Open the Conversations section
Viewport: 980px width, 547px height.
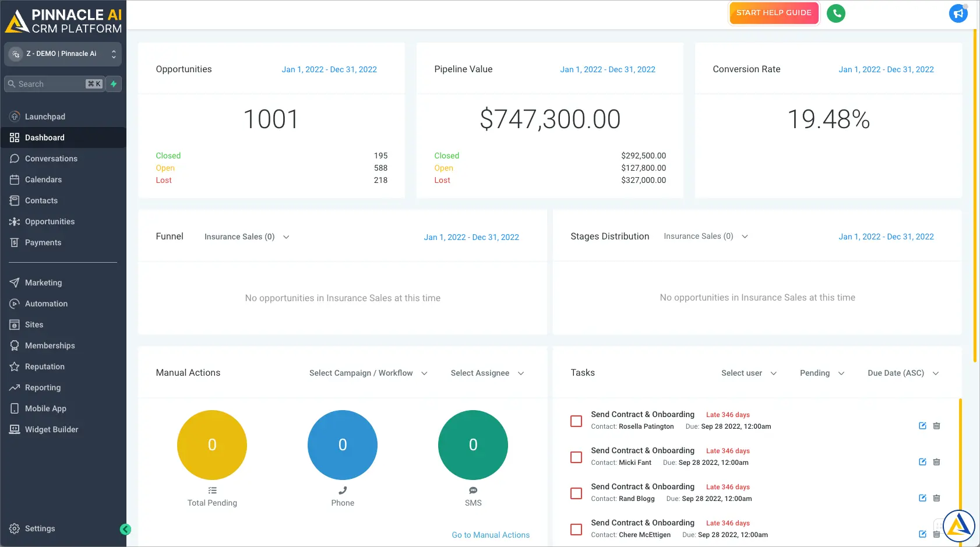tap(51, 158)
